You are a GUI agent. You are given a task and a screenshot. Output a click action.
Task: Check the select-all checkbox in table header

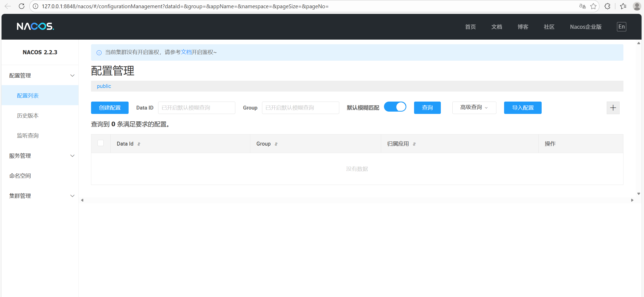(x=101, y=143)
